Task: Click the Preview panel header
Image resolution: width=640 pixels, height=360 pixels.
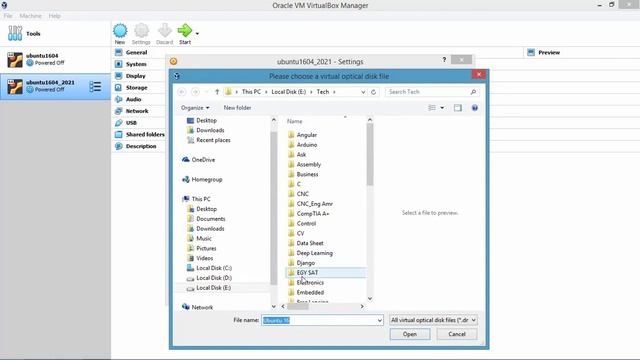Action: coord(549,52)
